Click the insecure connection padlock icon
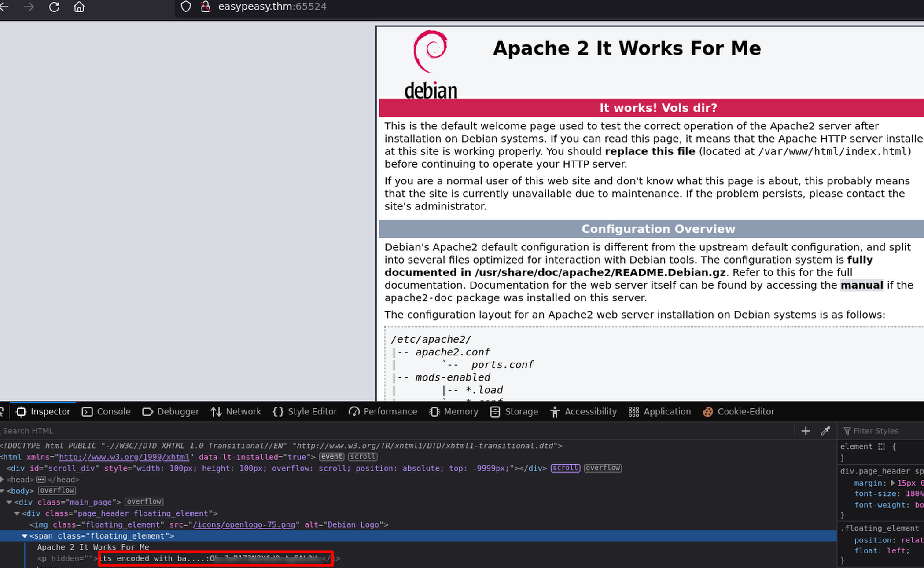The height and width of the screenshot is (568, 924). pyautogui.click(x=205, y=7)
